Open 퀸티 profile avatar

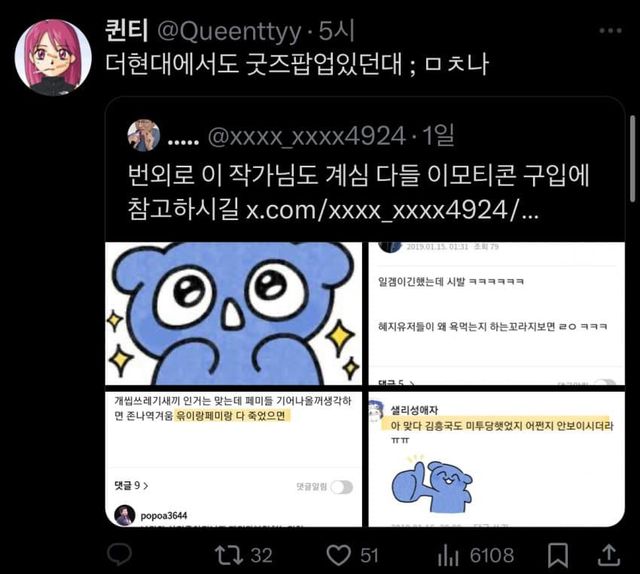[x=53, y=57]
